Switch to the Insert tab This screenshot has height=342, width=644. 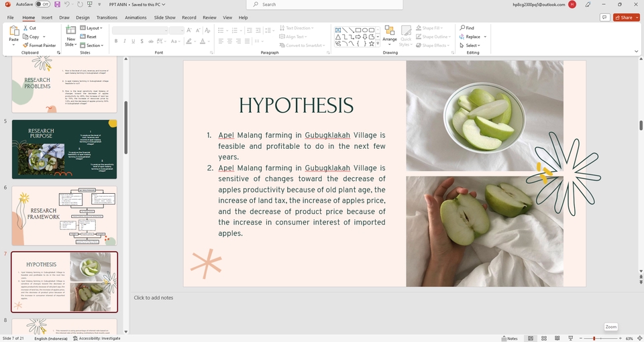coord(47,17)
